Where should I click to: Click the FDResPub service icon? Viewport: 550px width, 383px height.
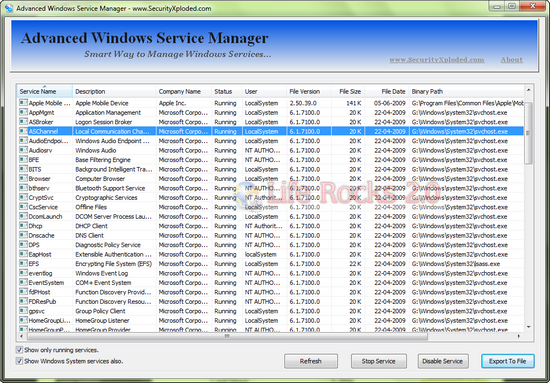coord(23,302)
